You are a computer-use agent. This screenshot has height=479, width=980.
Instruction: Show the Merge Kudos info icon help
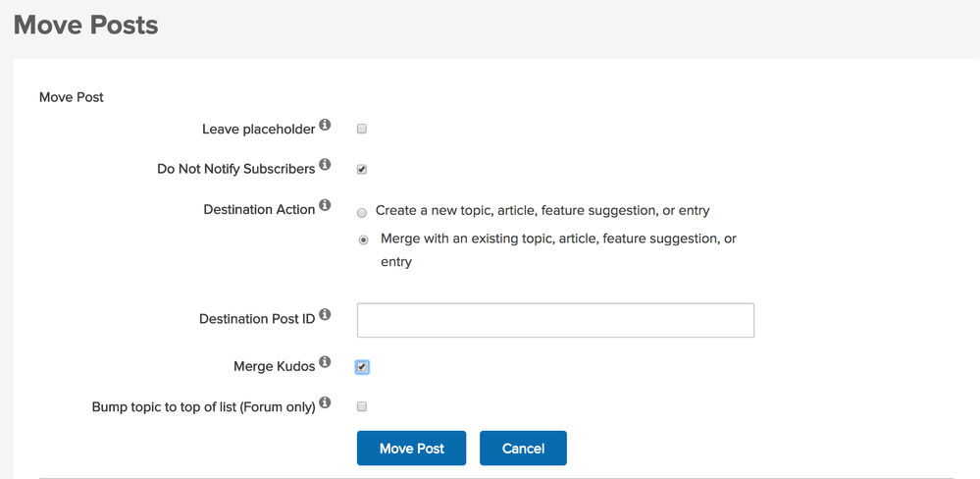point(325,362)
